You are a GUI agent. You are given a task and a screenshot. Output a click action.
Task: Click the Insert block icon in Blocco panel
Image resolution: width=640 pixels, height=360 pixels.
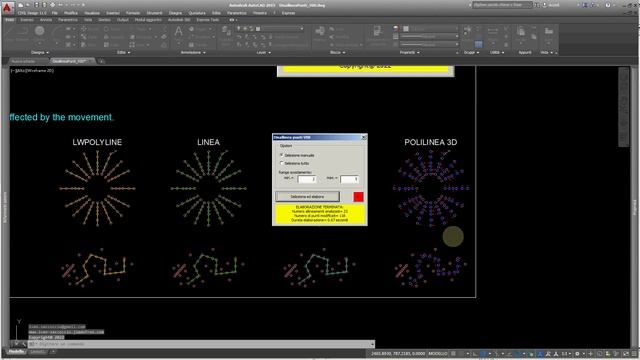(320, 31)
